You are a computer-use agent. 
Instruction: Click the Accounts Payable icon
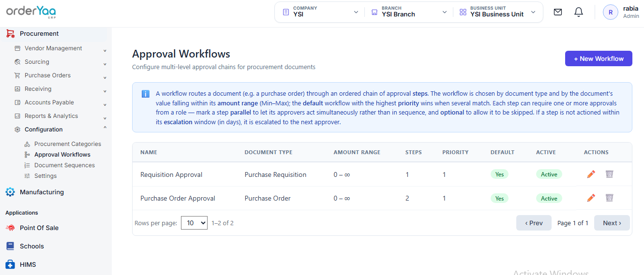[x=17, y=102]
